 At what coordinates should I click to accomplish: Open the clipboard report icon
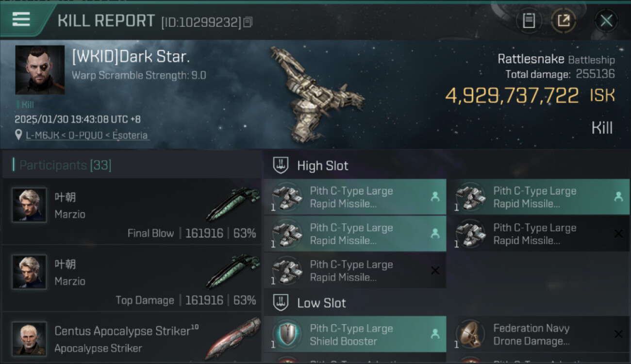[x=529, y=20]
